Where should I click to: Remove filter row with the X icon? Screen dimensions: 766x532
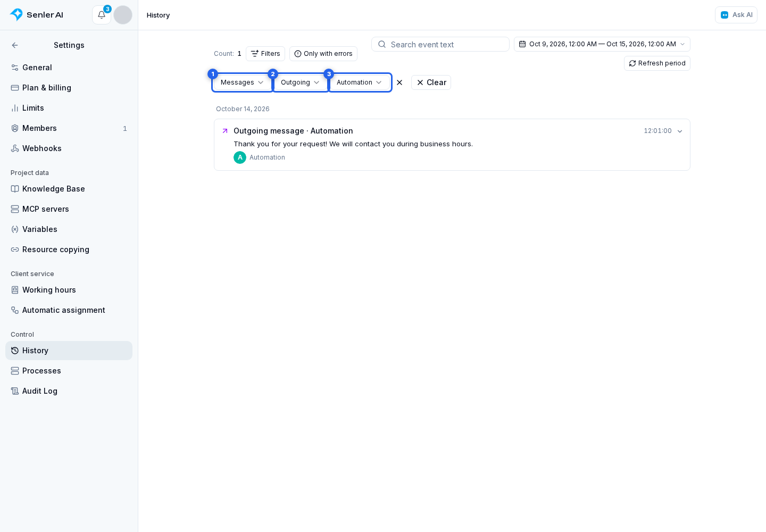click(399, 82)
